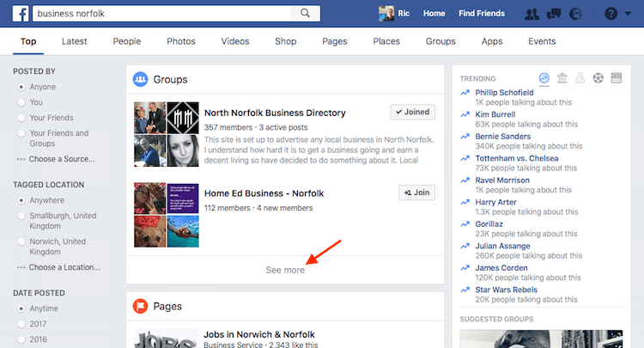The image size is (644, 348).
Task: Select Norwich, United Kingdom radio button
Action: (x=21, y=241)
